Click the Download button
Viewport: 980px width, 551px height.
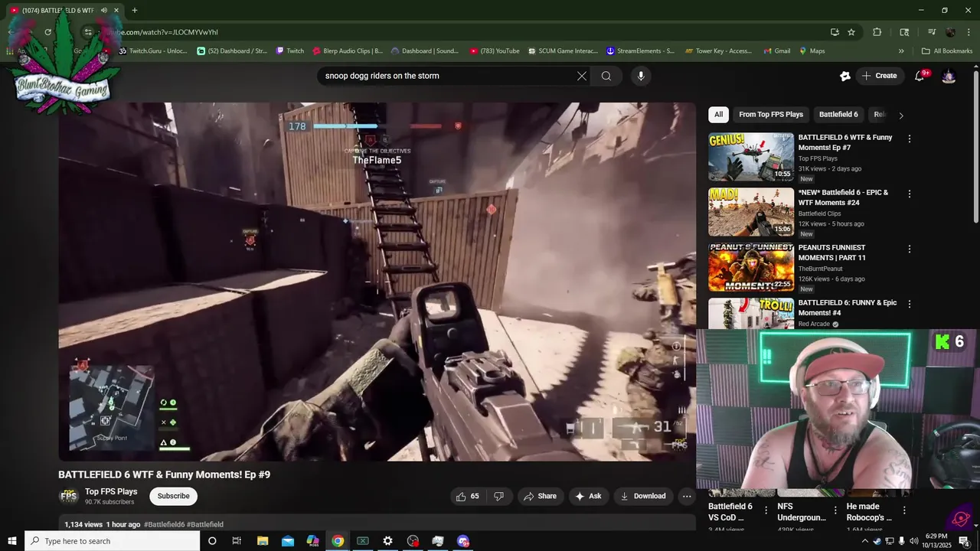coord(643,496)
